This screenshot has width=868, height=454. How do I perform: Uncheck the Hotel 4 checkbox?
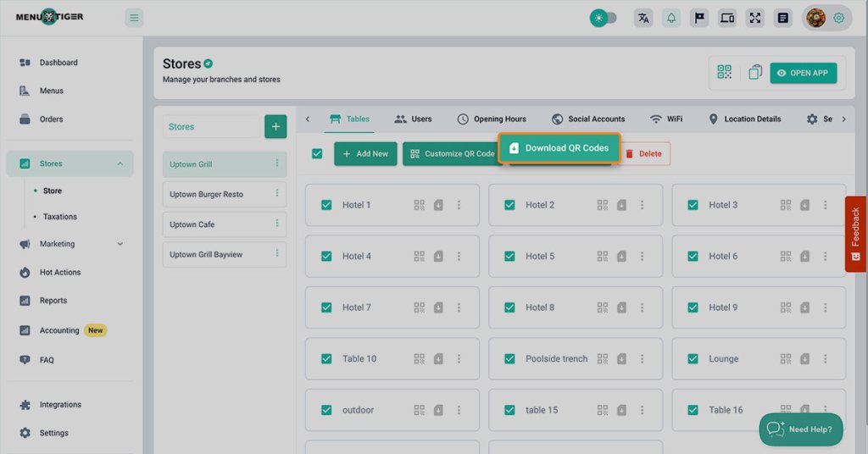326,256
